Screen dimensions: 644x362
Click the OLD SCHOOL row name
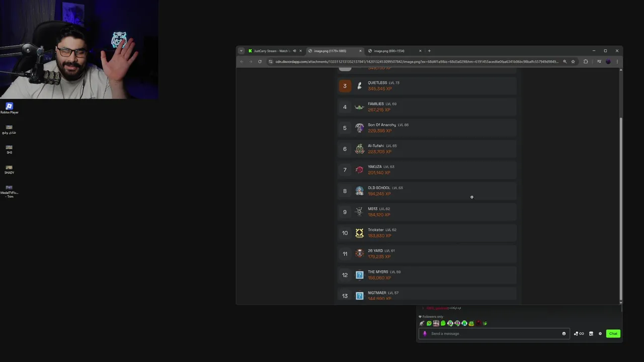coord(379,188)
